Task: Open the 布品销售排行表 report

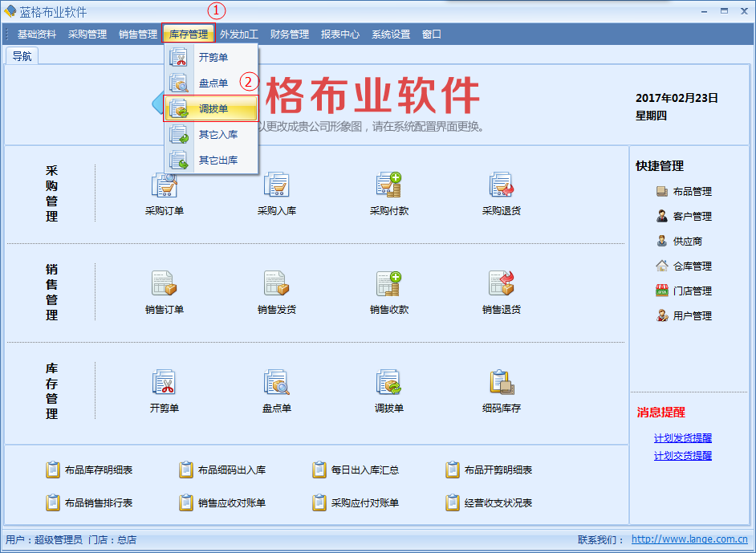Action: (89, 503)
